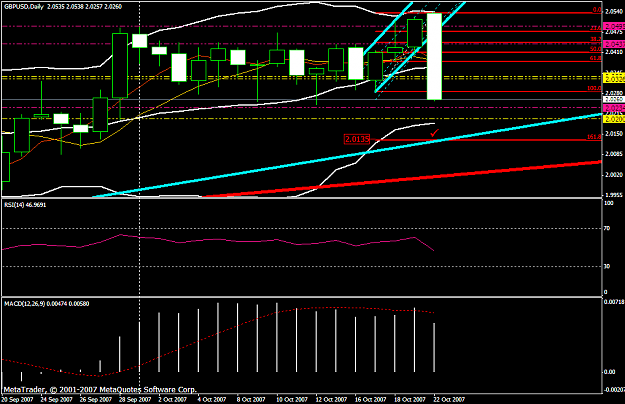The height and width of the screenshot is (404, 625).
Task: Click the 12 Oct 2007 date label
Action: pyautogui.click(x=331, y=399)
